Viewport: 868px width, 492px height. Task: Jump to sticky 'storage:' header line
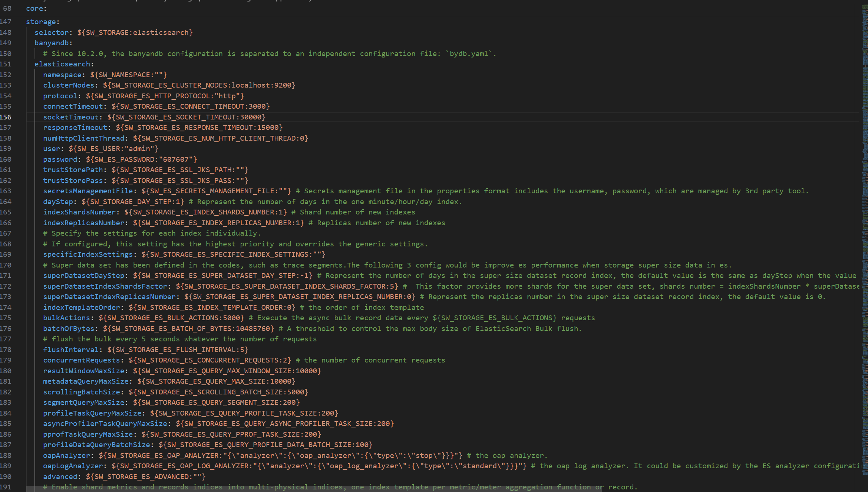click(x=42, y=22)
